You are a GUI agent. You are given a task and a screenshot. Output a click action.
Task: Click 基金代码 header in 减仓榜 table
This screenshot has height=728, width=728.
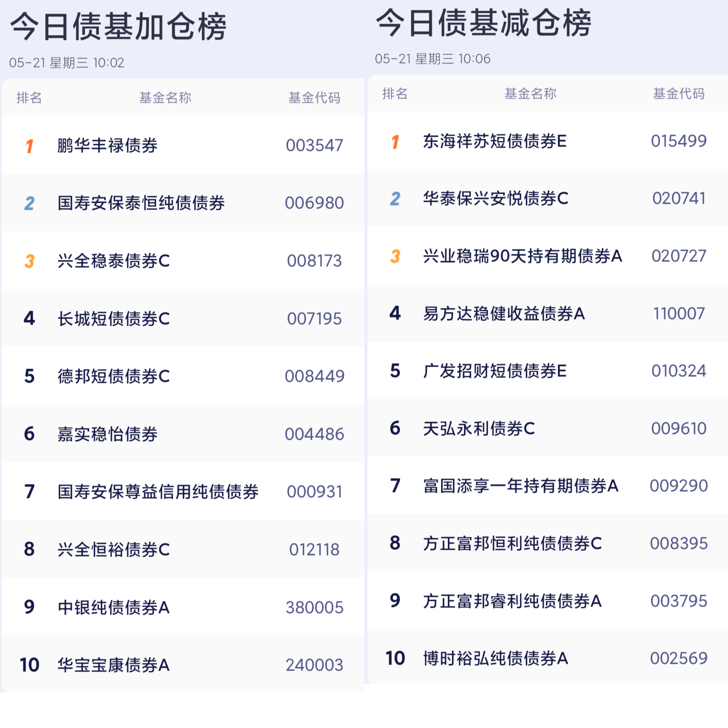[679, 93]
